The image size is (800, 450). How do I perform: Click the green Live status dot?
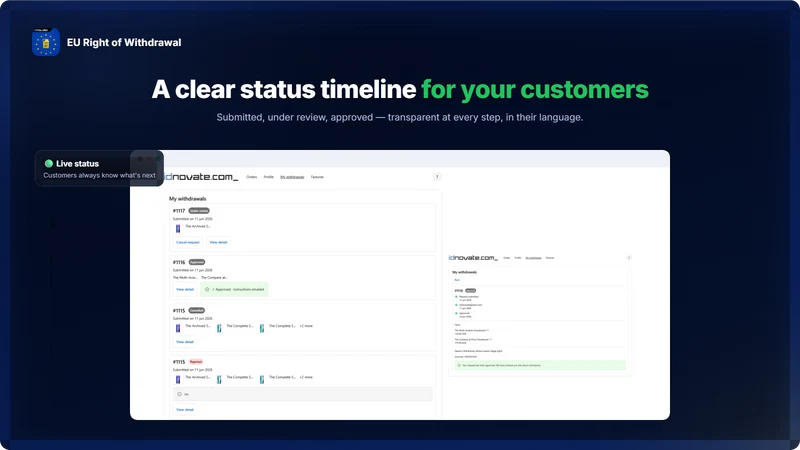(49, 164)
